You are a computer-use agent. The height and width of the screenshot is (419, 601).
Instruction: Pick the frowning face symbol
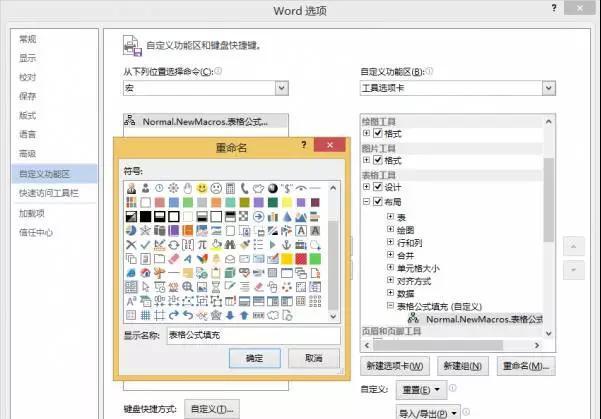pos(216,188)
